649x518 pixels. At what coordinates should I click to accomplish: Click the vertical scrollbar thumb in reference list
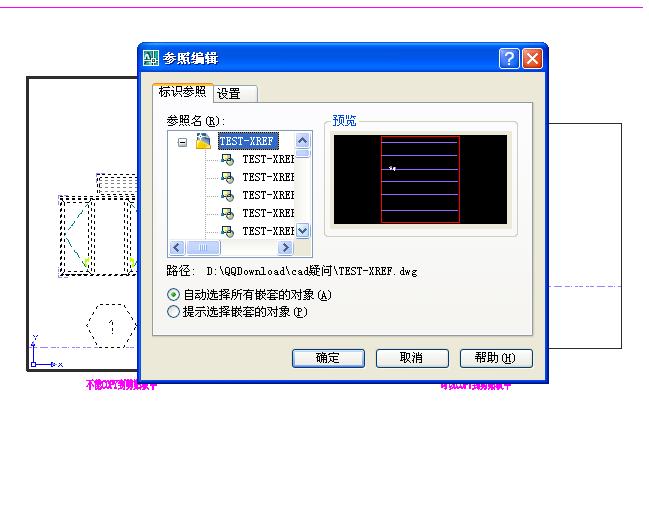click(303, 153)
